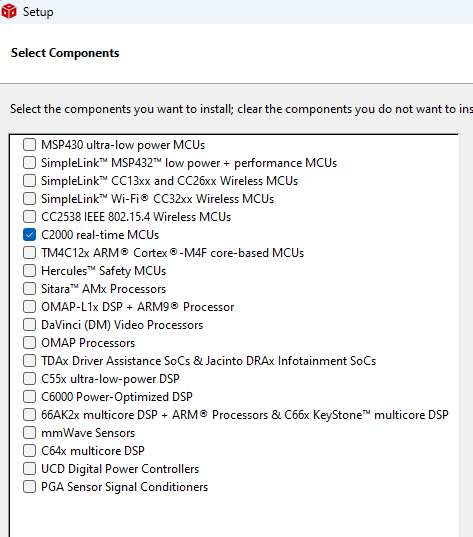
Task: Enable Sitara AMx Processors option
Action: tap(29, 288)
